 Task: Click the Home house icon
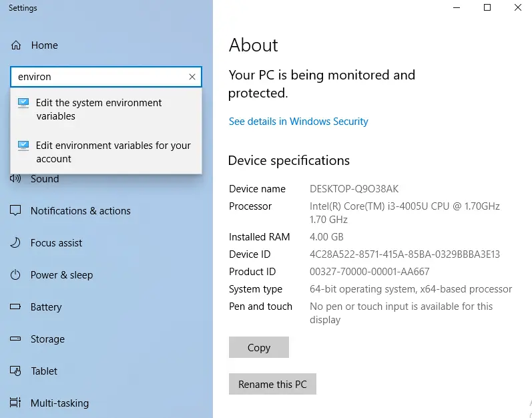point(16,45)
